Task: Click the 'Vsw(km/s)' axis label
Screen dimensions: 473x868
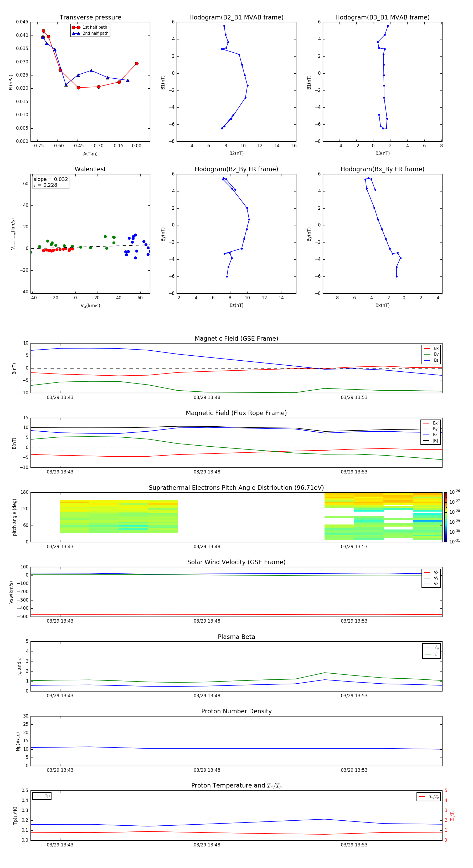Action: pos(11,592)
